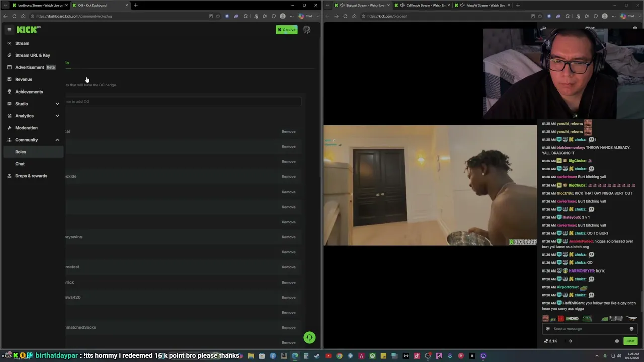The height and width of the screenshot is (362, 644).
Task: Click the Advertisement icon in sidebar
Action: [x=9, y=67]
